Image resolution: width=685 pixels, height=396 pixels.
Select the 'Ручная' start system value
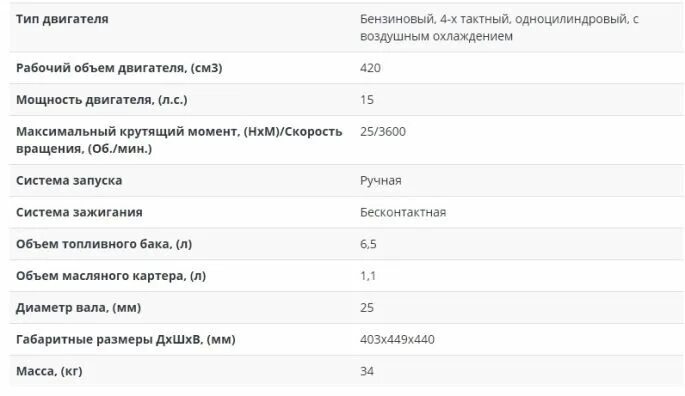point(381,181)
